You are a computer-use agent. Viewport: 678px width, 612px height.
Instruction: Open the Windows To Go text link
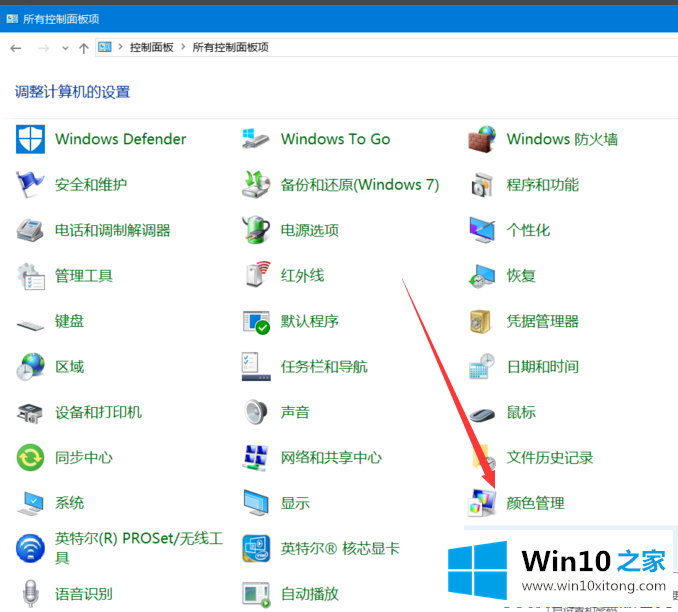(336, 139)
